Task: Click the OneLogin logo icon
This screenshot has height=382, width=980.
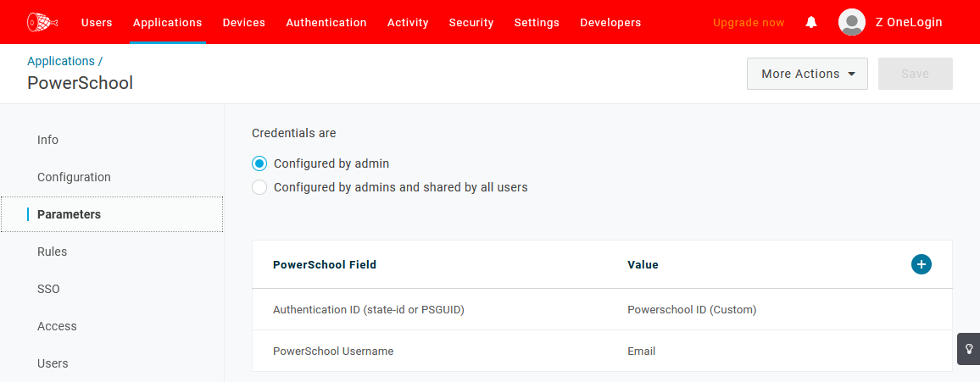Action: click(x=40, y=22)
